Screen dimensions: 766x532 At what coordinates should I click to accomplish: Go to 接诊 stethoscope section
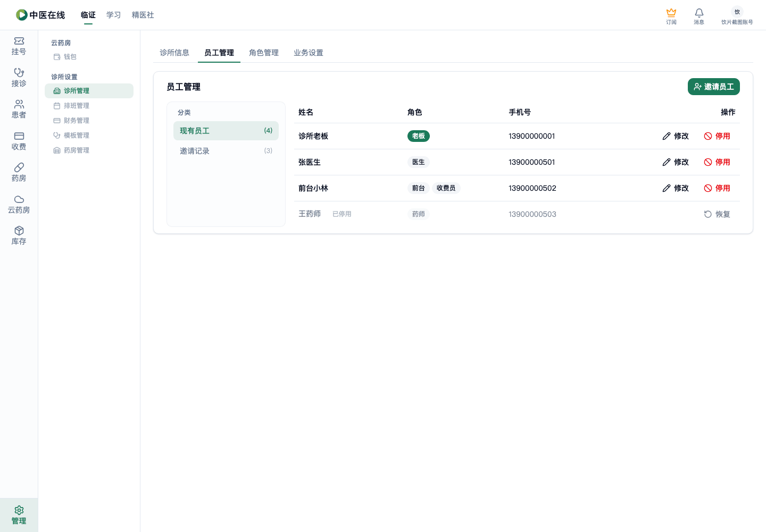point(19,78)
